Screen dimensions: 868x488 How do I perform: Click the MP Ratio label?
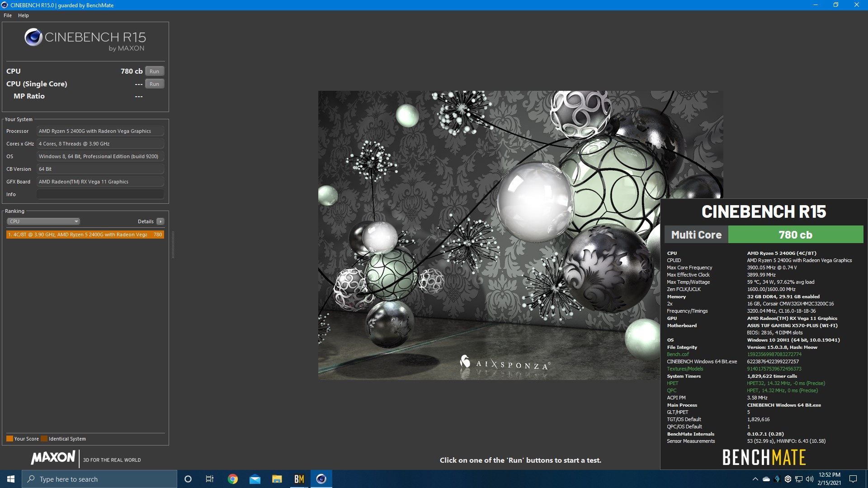29,96
